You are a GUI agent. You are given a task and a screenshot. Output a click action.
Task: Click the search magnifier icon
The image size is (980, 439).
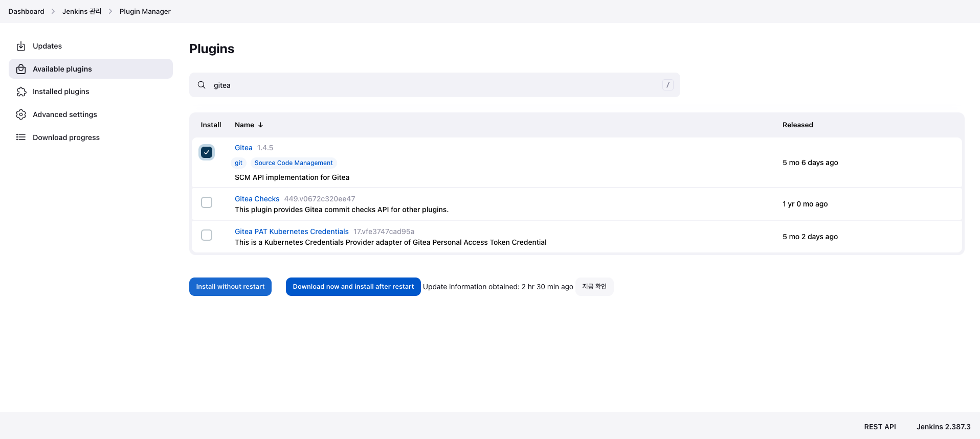pyautogui.click(x=202, y=85)
